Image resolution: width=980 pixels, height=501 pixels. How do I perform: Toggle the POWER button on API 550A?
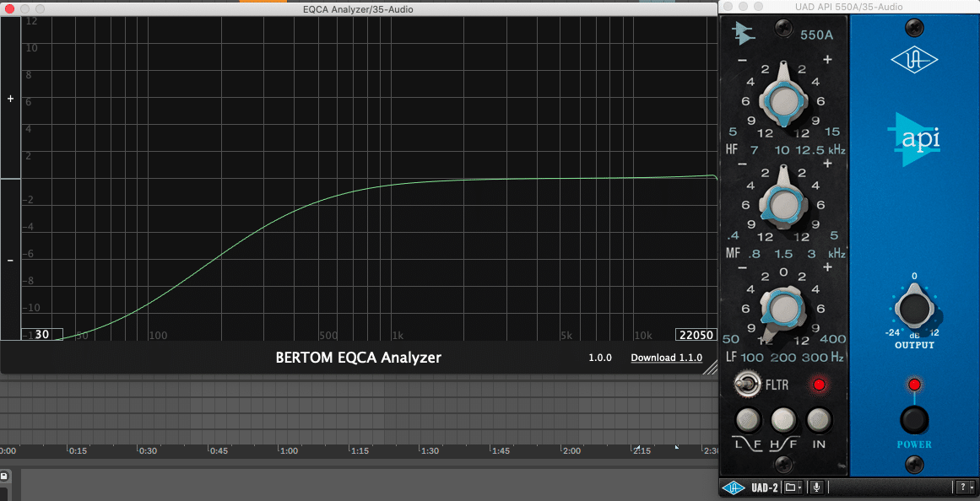click(914, 420)
